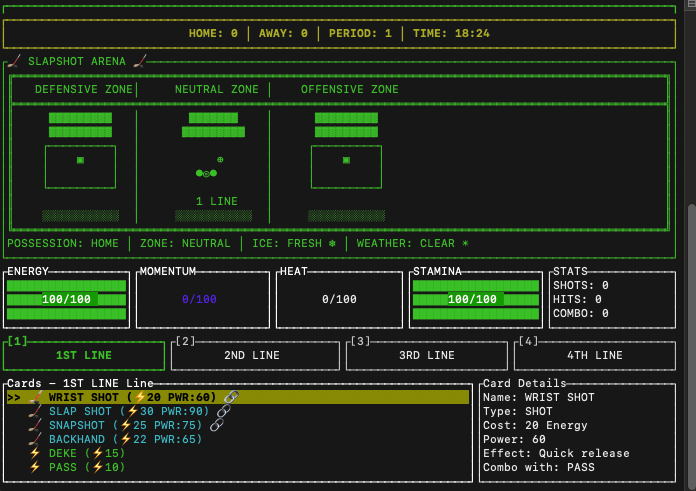Select the WRIST SHOT card row

(238, 397)
